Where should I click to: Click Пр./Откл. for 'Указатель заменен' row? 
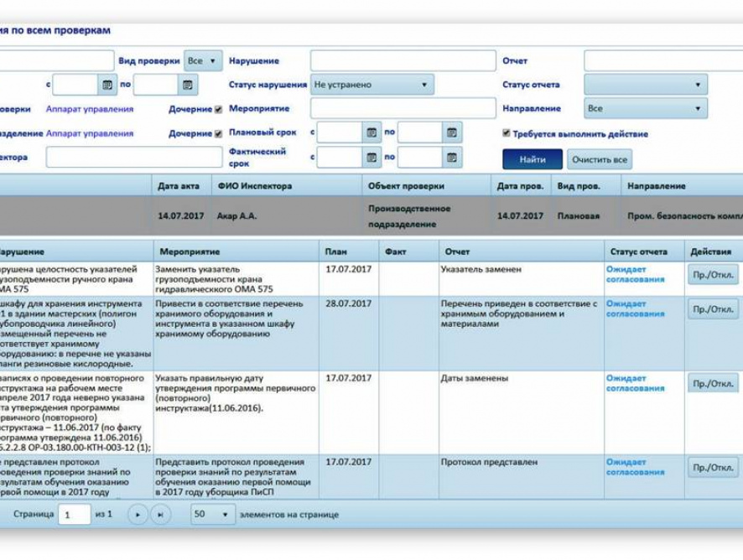[713, 275]
